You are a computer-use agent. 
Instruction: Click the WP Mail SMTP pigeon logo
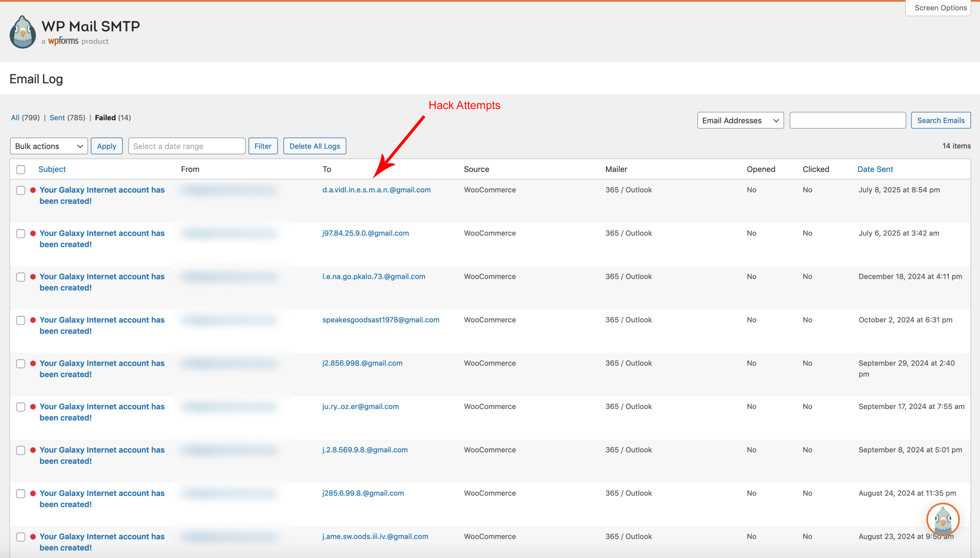[x=23, y=32]
